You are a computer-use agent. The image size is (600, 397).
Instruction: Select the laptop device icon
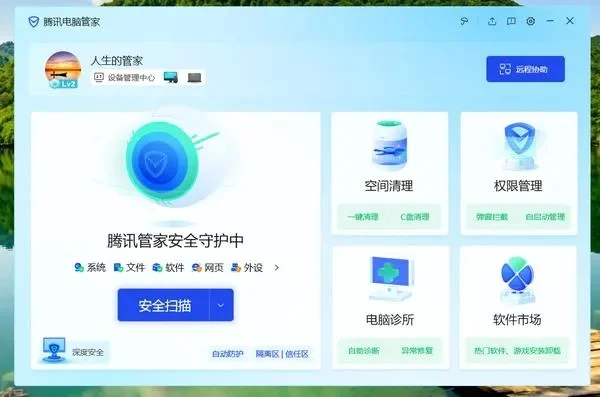click(194, 78)
